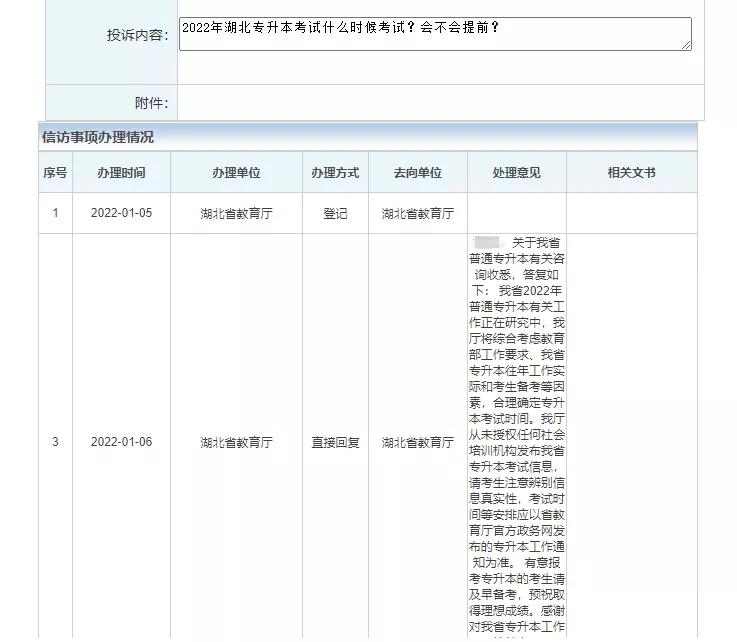
Task: Click the 办理单位 column header
Action: (236, 172)
